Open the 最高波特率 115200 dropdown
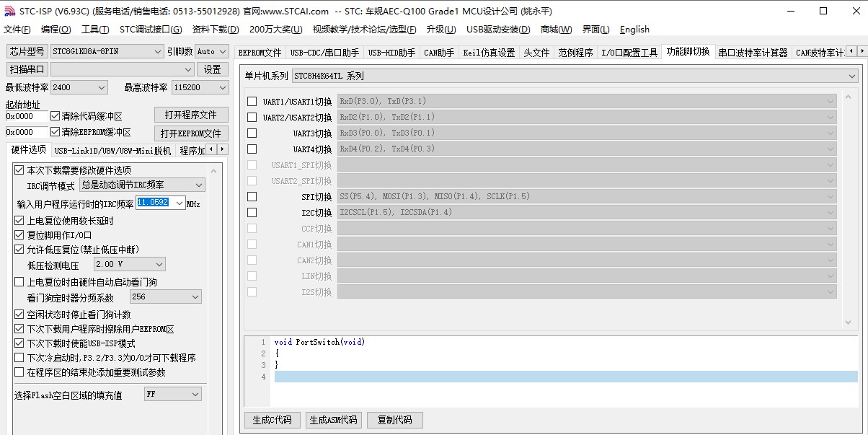The width and height of the screenshot is (868, 435). [200, 87]
